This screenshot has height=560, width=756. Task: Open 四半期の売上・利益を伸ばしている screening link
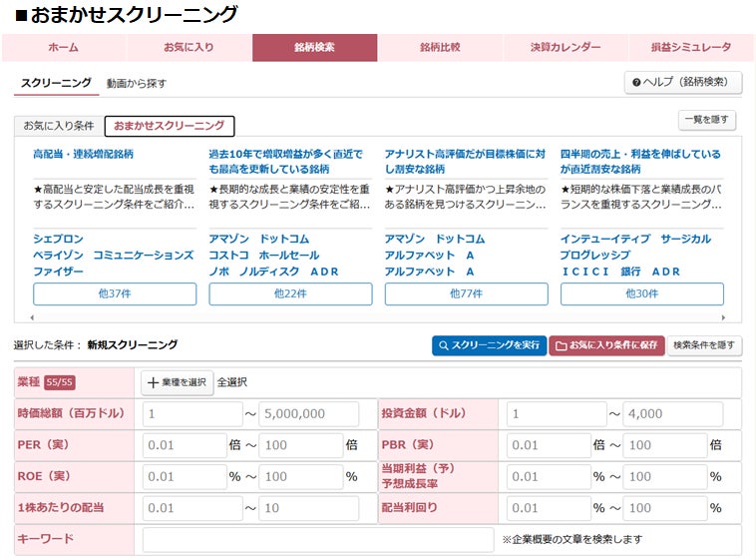640,162
